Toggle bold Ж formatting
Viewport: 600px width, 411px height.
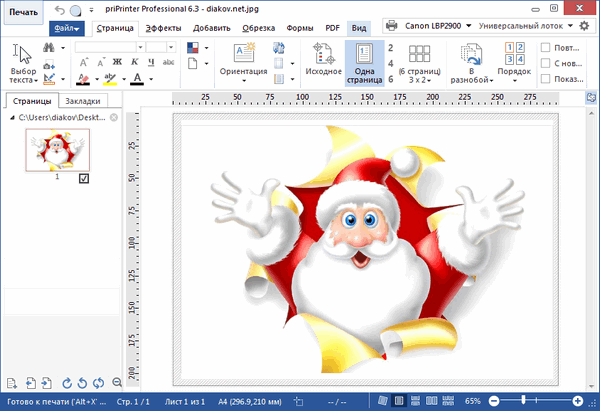click(117, 62)
